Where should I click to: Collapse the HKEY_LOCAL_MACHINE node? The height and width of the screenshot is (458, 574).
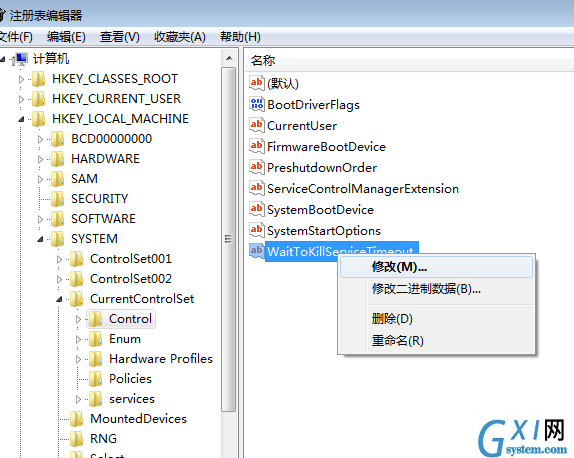click(21, 119)
